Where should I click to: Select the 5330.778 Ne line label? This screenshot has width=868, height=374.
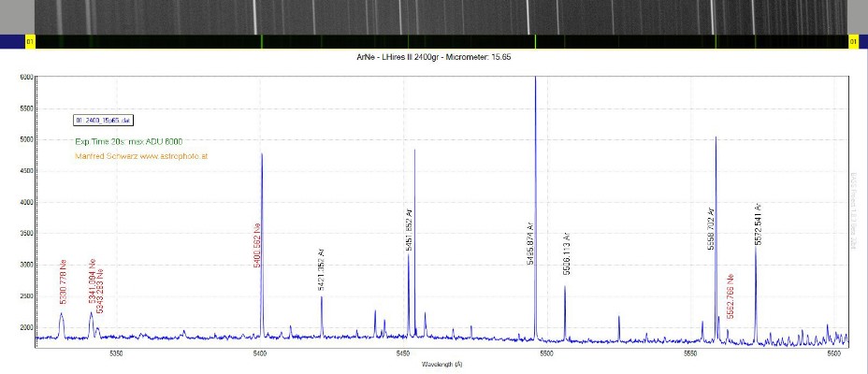[x=64, y=281]
